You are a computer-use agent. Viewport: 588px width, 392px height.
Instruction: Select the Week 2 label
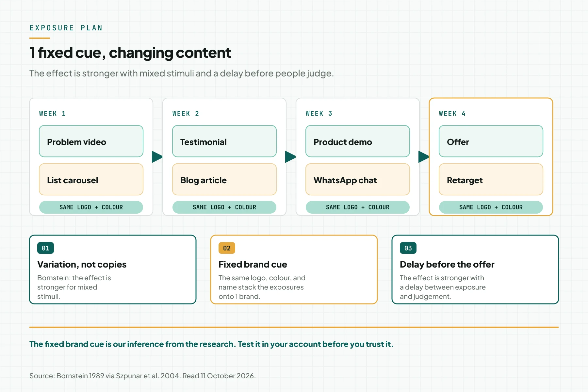coord(186,113)
